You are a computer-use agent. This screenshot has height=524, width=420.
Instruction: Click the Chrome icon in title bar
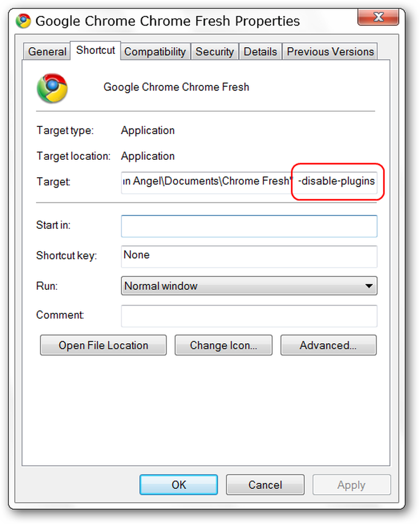point(24,21)
